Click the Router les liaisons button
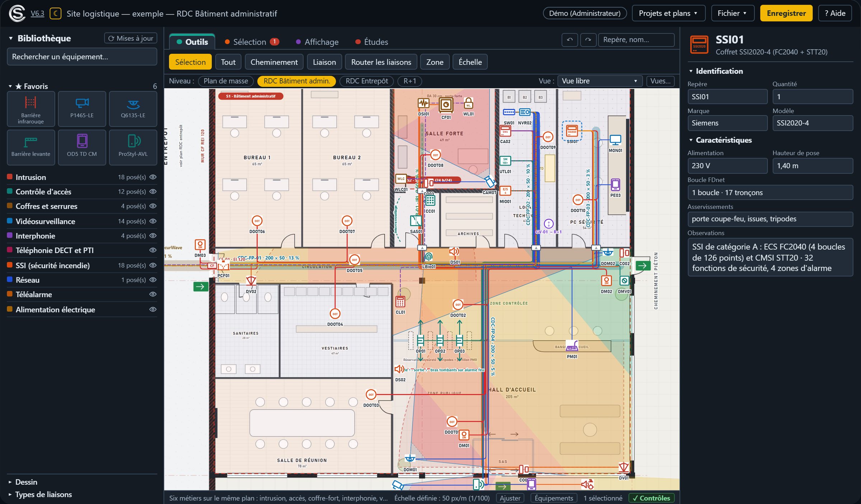861x504 pixels. point(381,62)
